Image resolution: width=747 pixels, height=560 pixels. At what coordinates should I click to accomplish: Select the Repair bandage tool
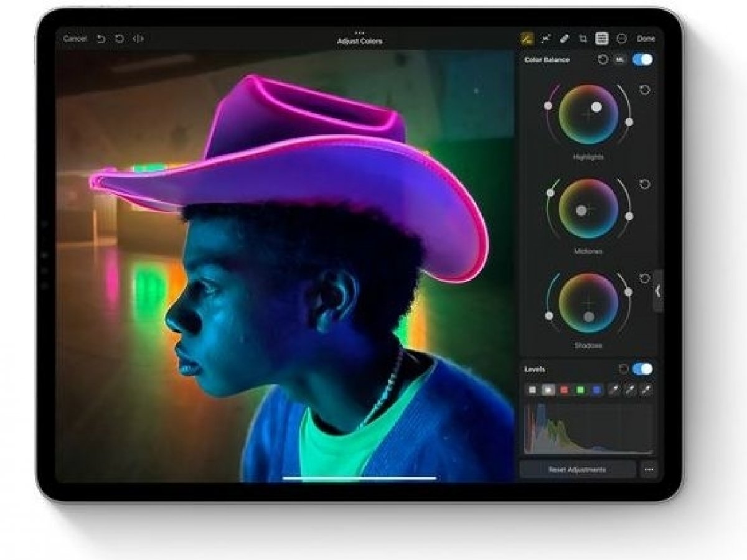[565, 39]
